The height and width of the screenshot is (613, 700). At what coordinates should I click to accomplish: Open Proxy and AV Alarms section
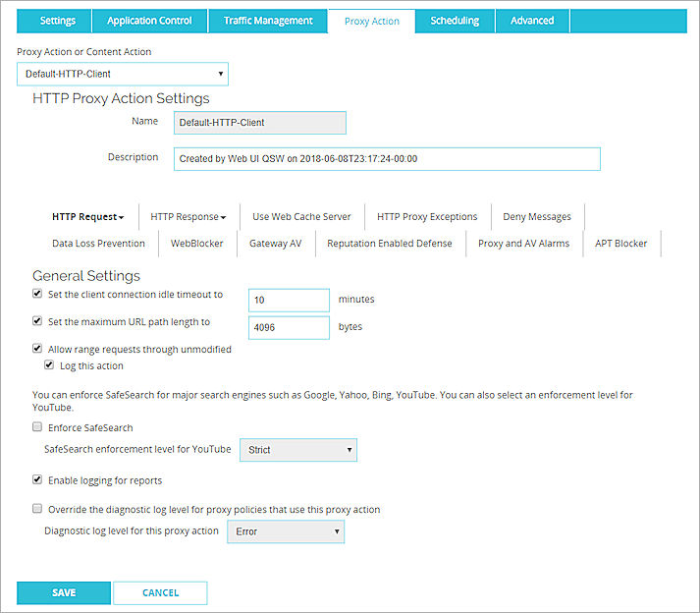pyautogui.click(x=523, y=244)
